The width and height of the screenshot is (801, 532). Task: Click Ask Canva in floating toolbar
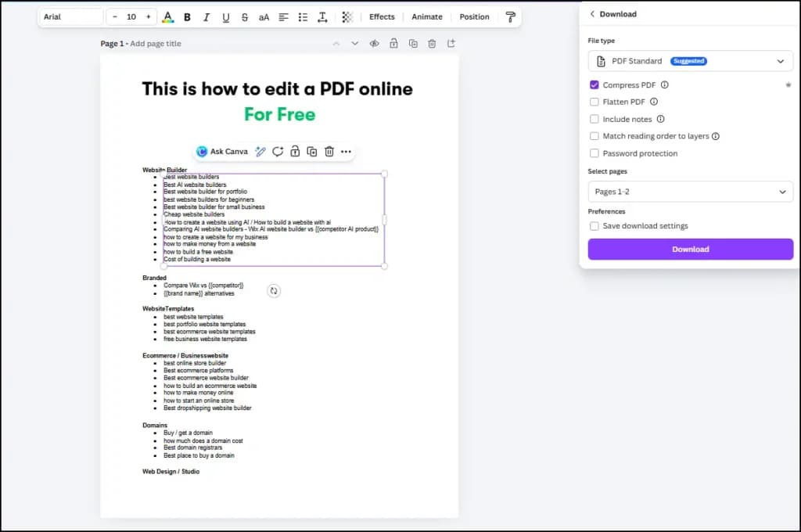(222, 151)
